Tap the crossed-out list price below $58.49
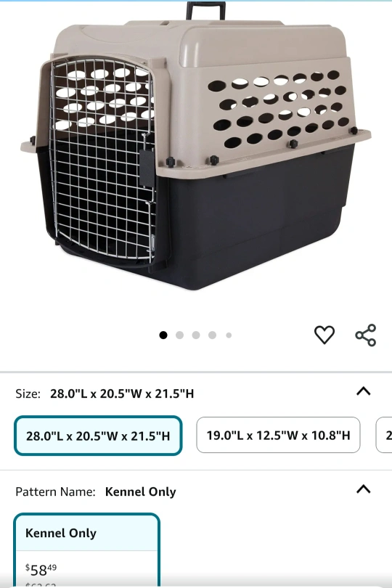This screenshot has width=392, height=588. coord(41,585)
